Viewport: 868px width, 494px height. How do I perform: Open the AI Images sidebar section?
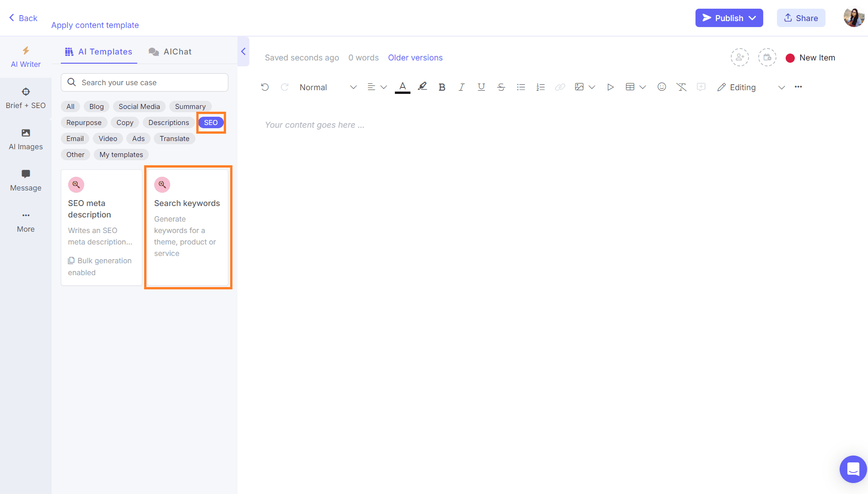(x=26, y=139)
